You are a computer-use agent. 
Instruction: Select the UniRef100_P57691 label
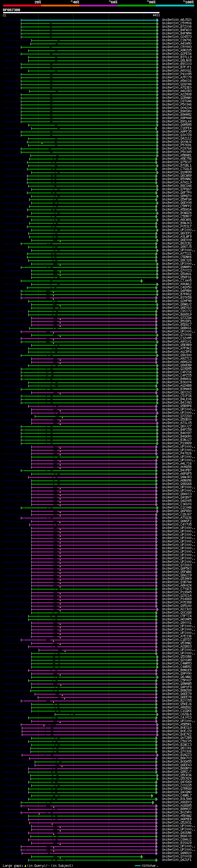coord(177,145)
